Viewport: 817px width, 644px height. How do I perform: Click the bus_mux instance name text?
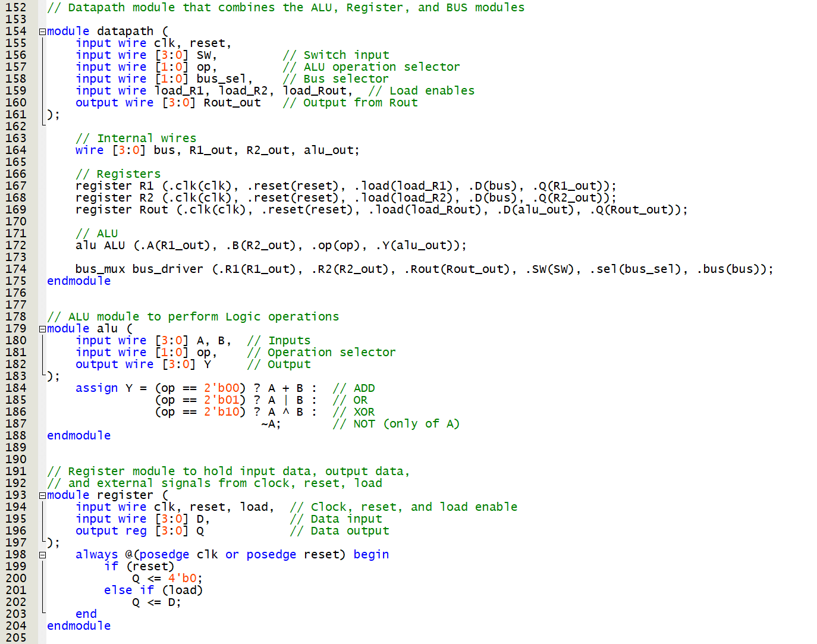point(100,269)
